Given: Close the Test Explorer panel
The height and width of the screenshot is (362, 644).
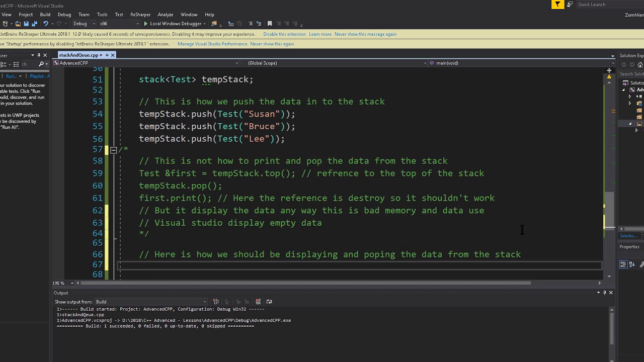Looking at the screenshot, I should click(45, 55).
